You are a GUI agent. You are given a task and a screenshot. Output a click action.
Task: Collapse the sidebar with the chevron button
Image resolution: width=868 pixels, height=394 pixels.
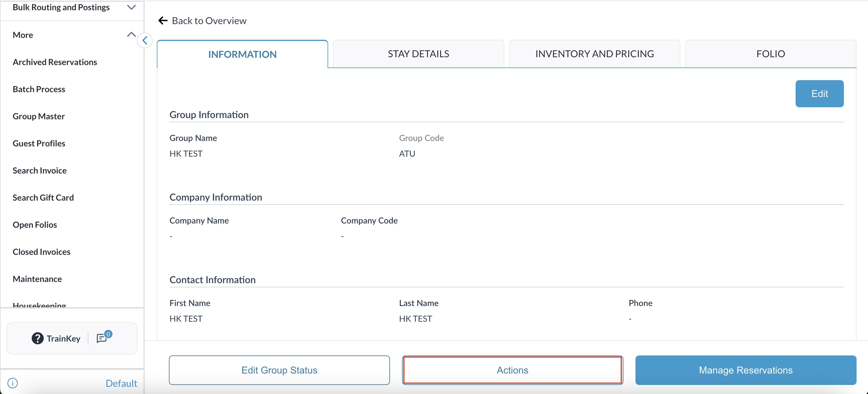[x=145, y=41]
